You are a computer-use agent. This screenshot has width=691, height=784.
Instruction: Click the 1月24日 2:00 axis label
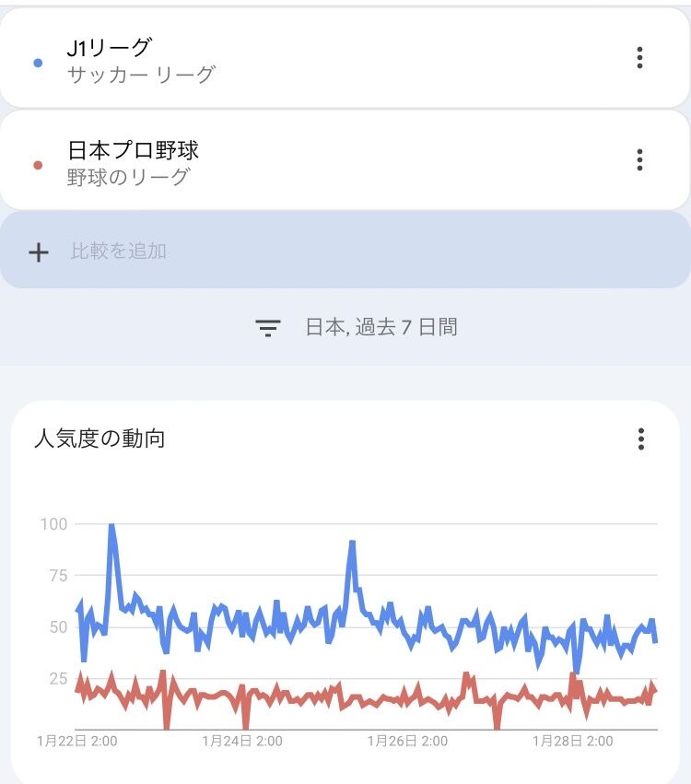242,741
